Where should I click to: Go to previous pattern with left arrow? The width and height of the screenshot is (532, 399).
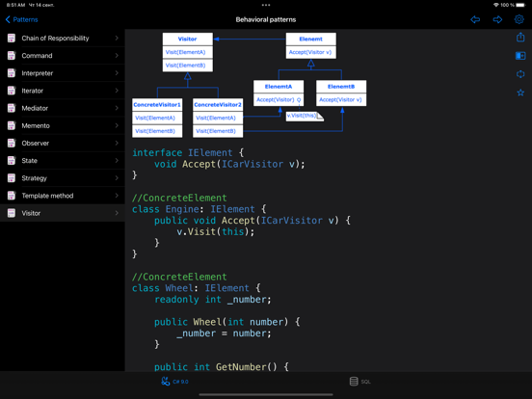[475, 19]
